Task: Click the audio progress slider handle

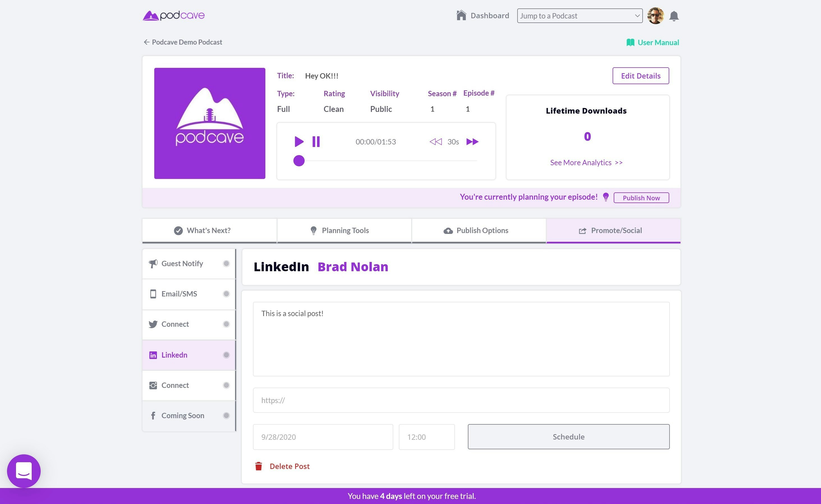Action: click(x=299, y=161)
